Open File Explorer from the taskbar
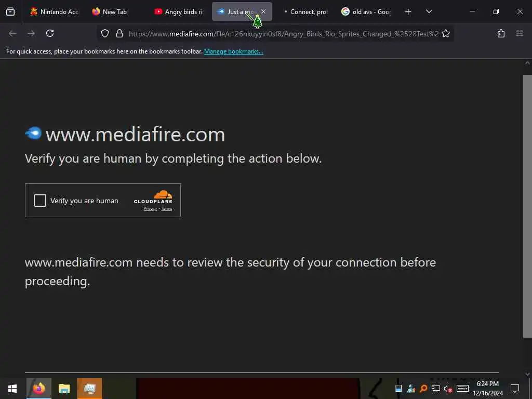The height and width of the screenshot is (399, 532). [x=64, y=389]
